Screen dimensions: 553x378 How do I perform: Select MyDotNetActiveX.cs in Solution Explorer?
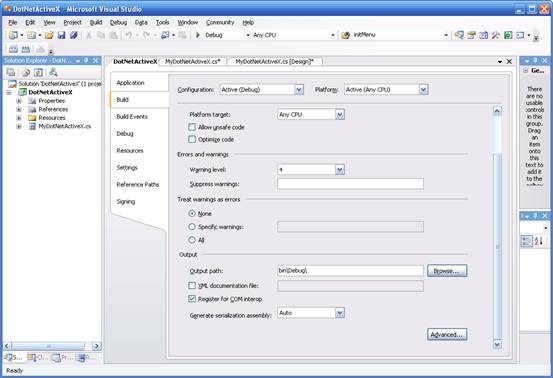[x=65, y=126]
